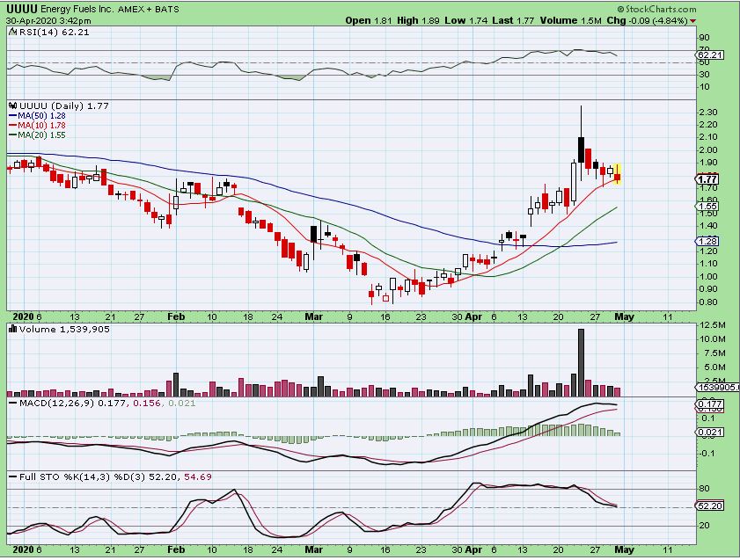Click May on the bottom date axis
This screenshot has height=560, width=740.
point(625,549)
